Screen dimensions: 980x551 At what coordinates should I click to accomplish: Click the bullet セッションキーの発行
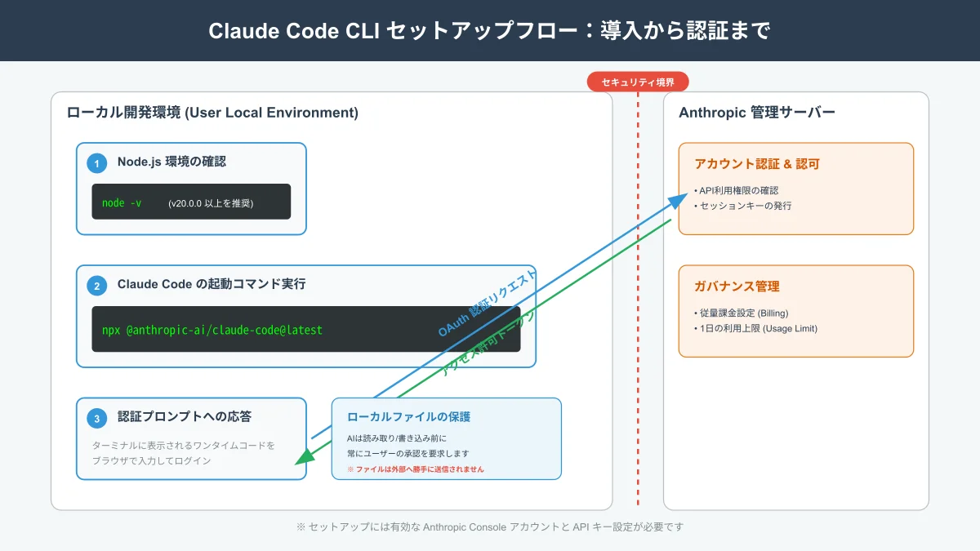click(x=742, y=205)
